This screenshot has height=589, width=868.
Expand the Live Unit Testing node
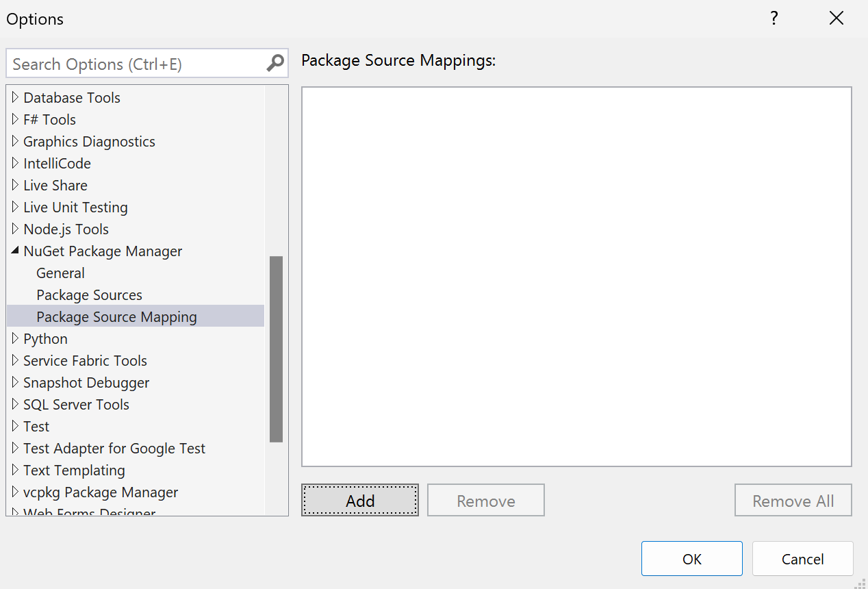pyautogui.click(x=16, y=207)
